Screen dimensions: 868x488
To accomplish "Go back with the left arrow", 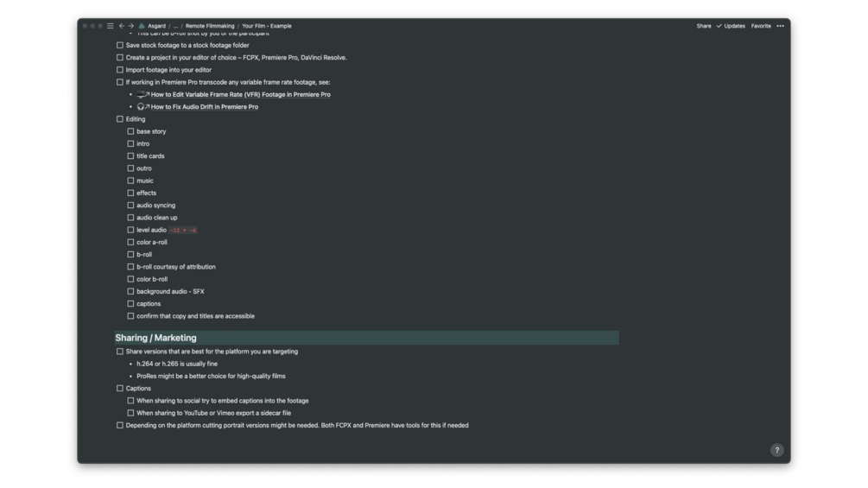I will (x=122, y=26).
